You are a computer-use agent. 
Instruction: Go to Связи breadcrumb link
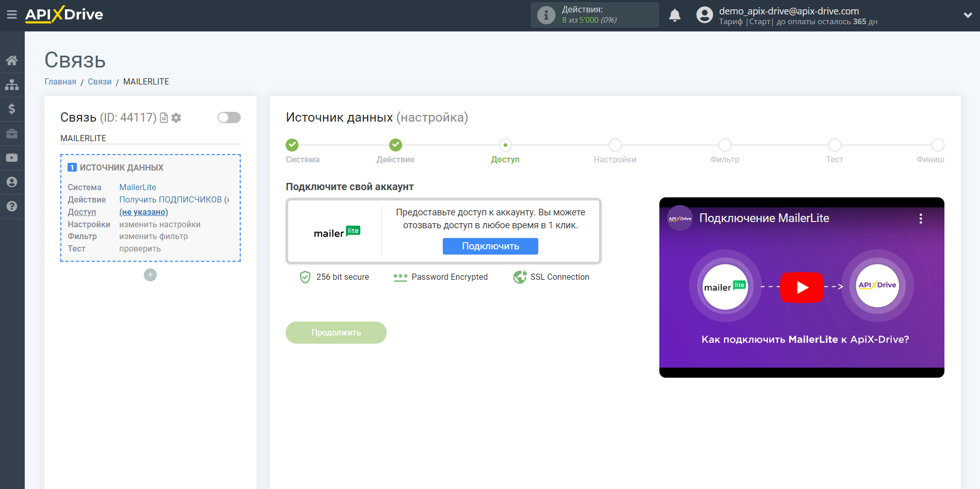coord(99,81)
